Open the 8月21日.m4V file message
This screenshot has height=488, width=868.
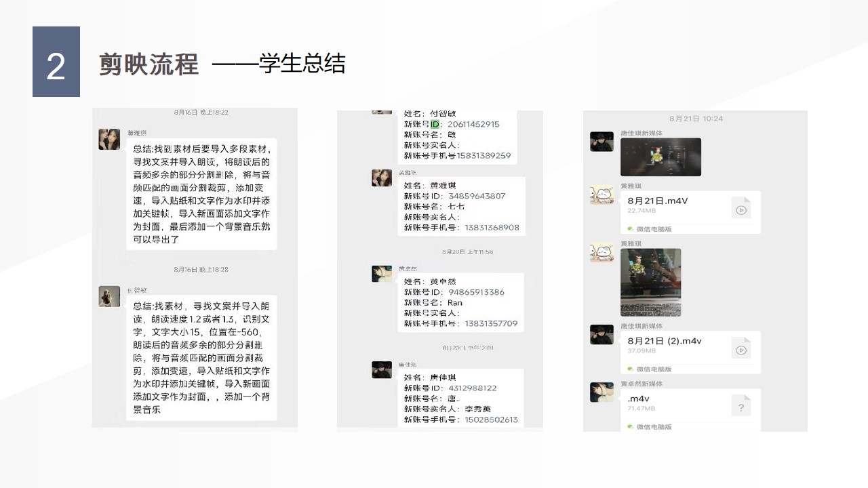point(690,213)
